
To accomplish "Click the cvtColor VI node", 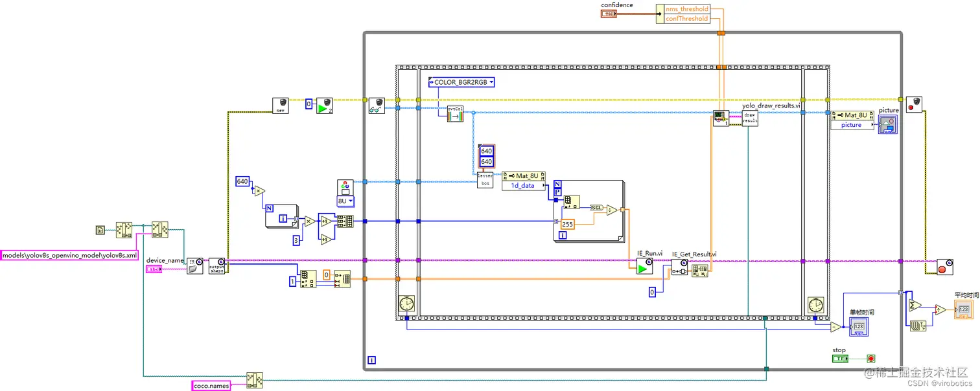I will (456, 113).
